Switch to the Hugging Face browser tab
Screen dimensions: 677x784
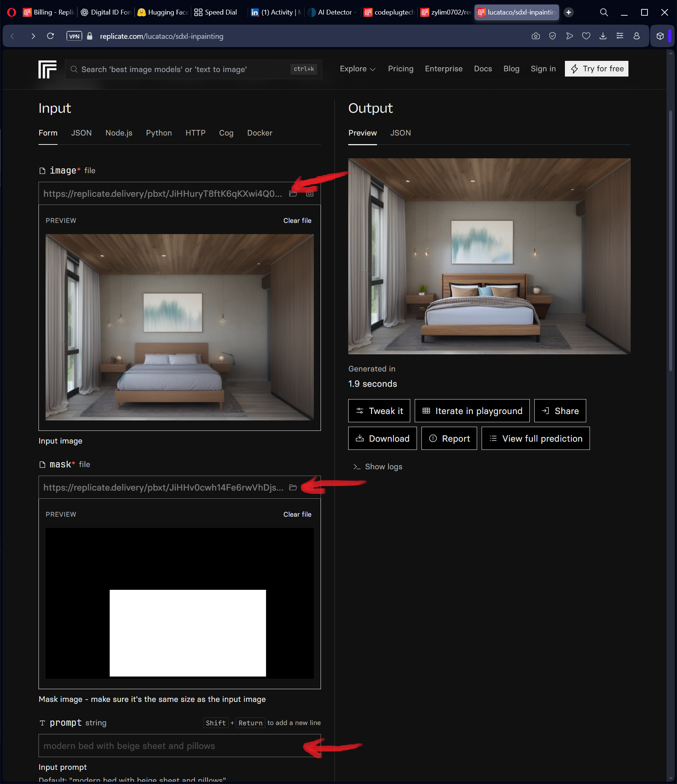(x=163, y=12)
